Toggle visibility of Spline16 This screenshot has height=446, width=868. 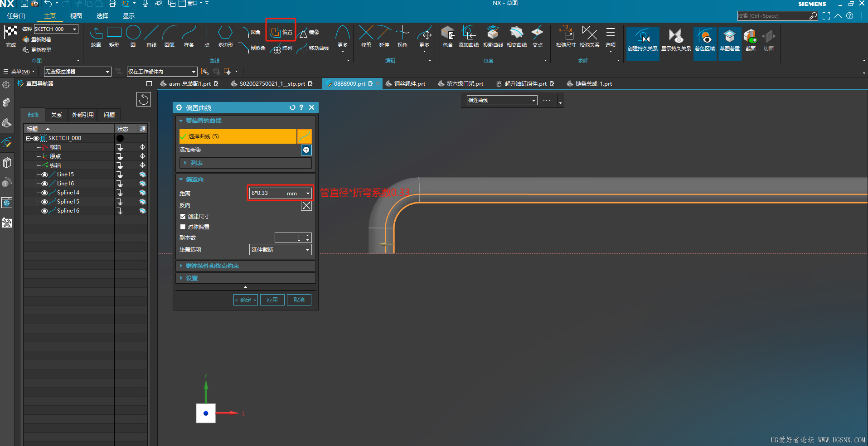click(44, 211)
